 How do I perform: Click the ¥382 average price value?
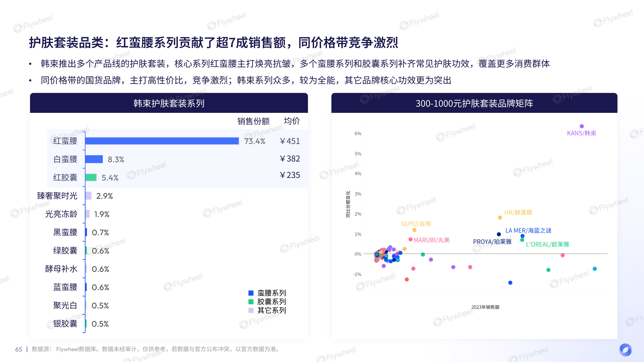290,159
